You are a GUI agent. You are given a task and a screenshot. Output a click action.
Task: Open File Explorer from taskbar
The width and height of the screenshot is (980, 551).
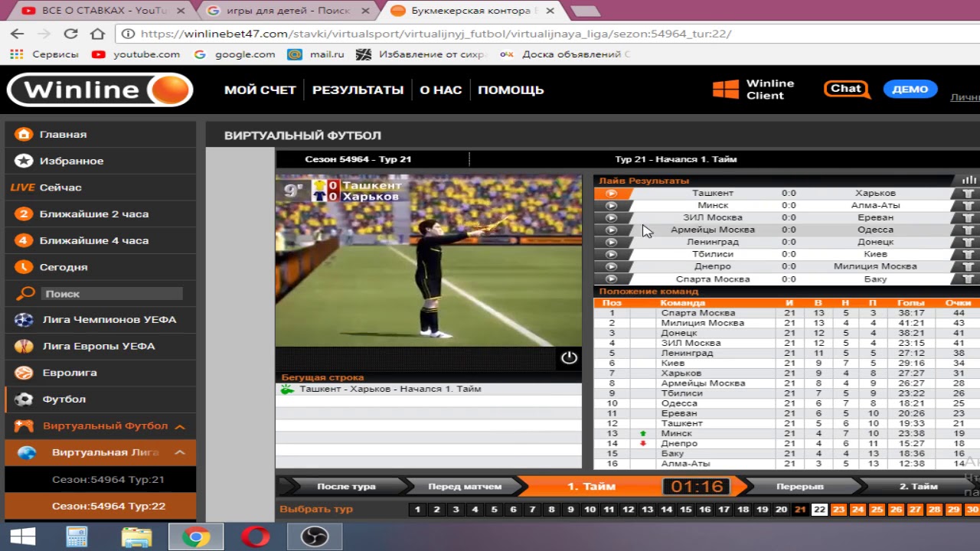click(136, 538)
